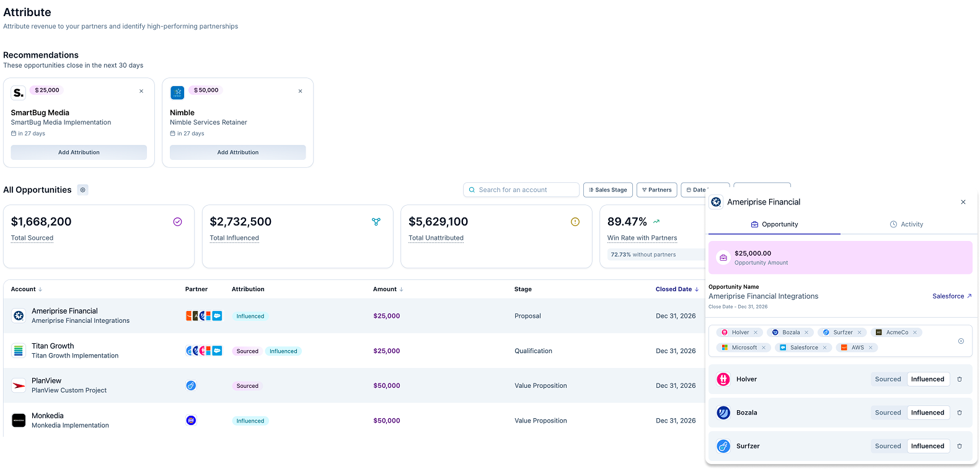Click the PlanView Sourced badge
Screen dimensions: 980x469
click(x=247, y=386)
